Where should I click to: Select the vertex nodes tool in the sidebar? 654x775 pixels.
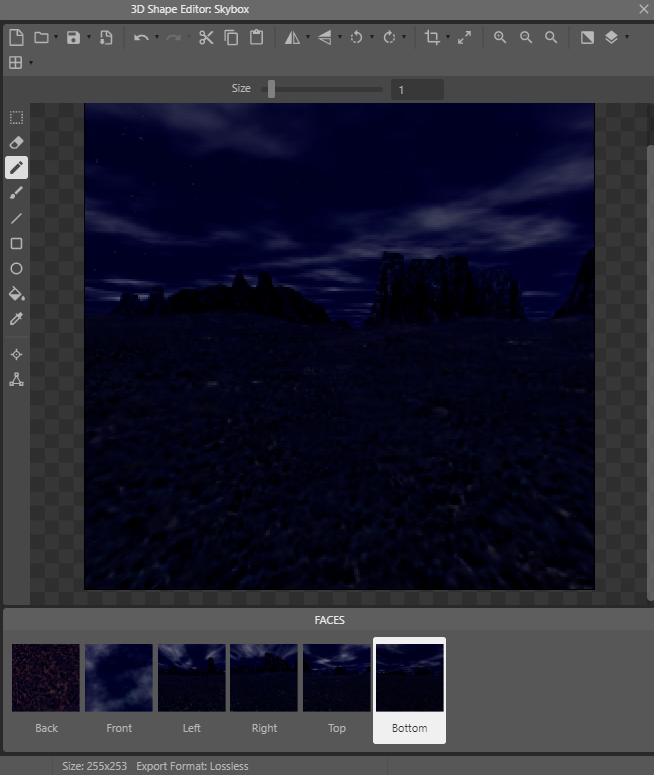16,380
